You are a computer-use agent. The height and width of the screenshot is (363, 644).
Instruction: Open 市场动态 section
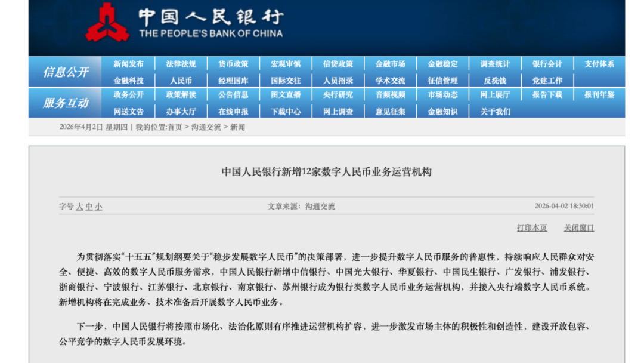click(x=442, y=94)
